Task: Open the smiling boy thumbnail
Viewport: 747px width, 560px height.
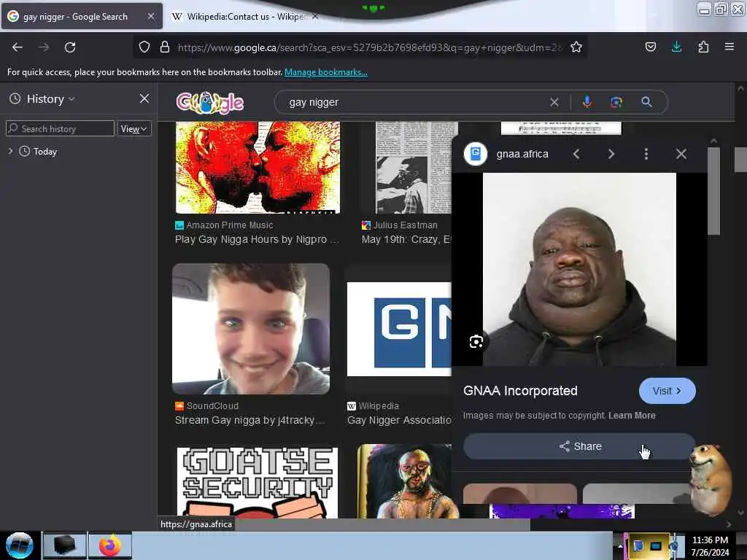Action: pyautogui.click(x=251, y=329)
